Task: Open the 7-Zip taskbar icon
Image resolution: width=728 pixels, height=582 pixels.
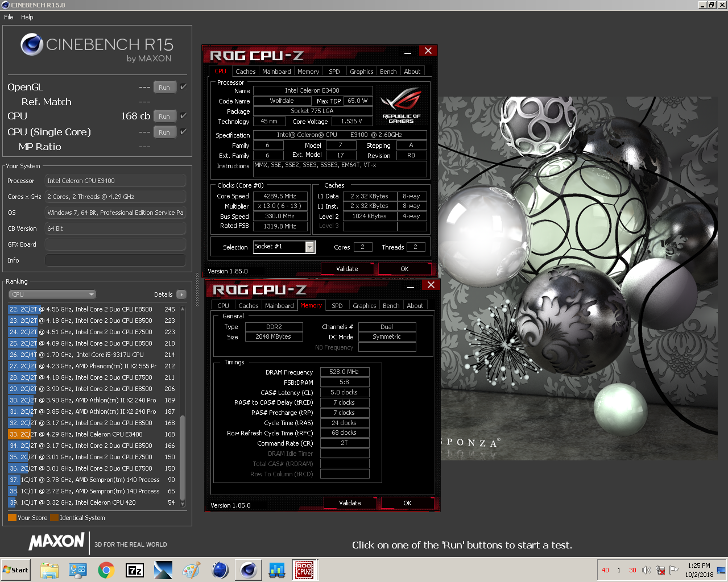Action: point(135,570)
